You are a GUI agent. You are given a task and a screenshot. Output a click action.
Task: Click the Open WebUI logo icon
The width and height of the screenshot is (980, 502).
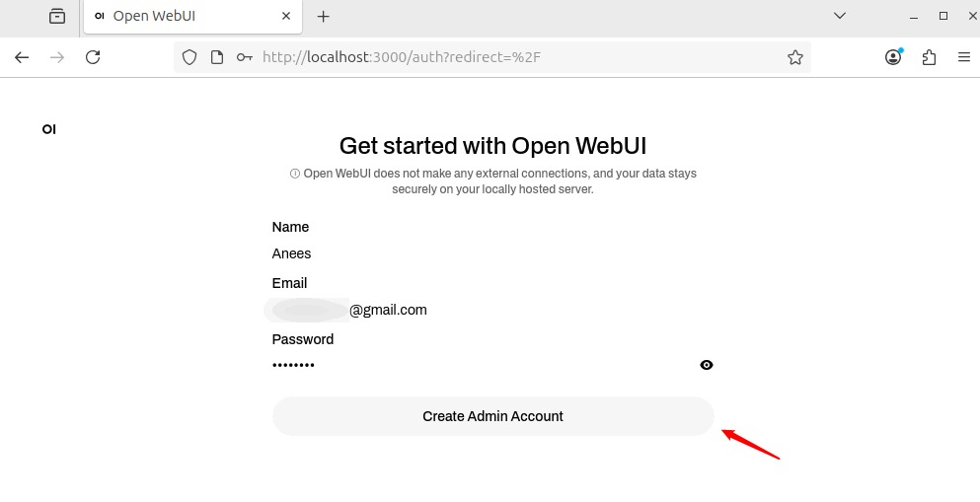[48, 129]
